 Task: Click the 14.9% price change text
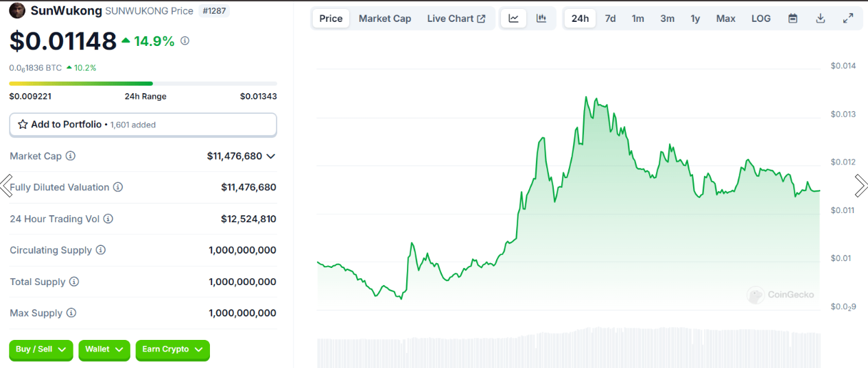pos(154,41)
